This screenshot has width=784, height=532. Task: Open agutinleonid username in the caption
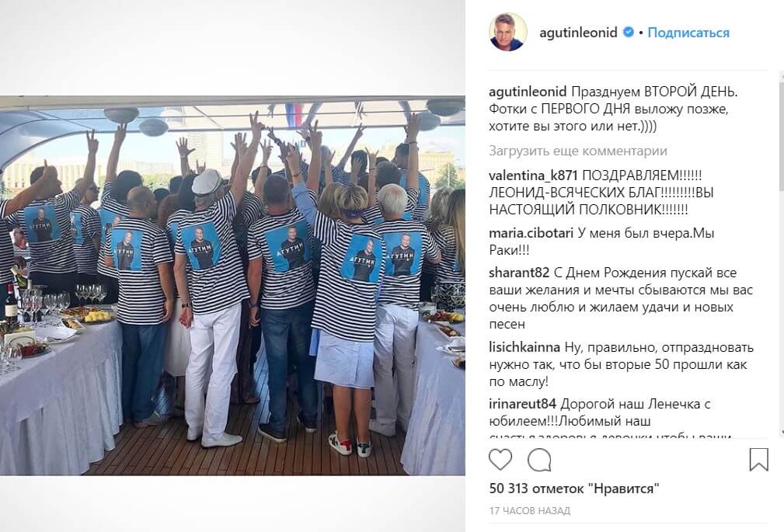click(x=528, y=92)
